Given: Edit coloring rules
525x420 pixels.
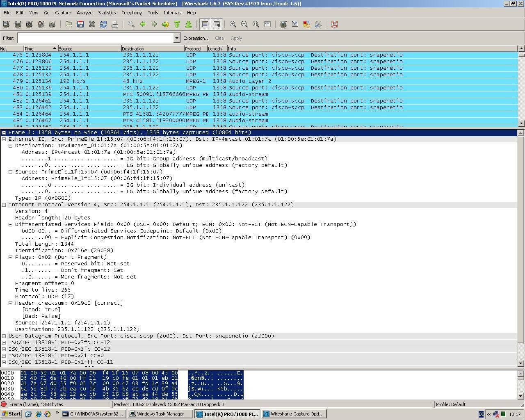Looking at the screenshot, I should click(306, 24).
